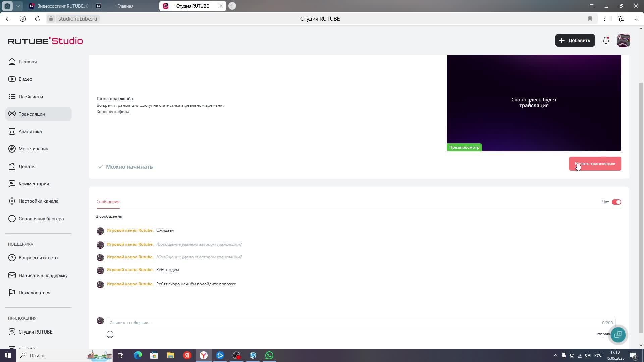Open the emoji picker smiley
Image resolution: width=644 pixels, height=362 pixels.
point(110,335)
